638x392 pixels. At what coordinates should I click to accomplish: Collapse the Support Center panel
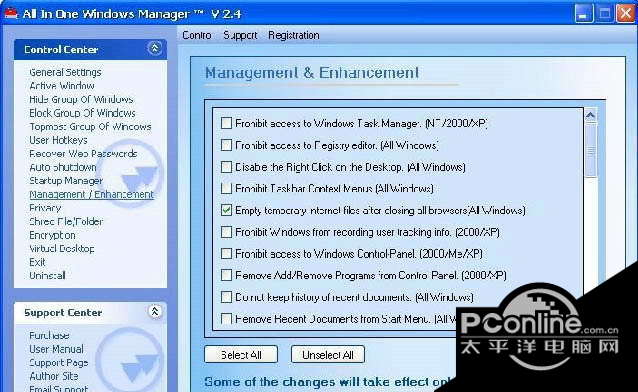click(x=155, y=311)
